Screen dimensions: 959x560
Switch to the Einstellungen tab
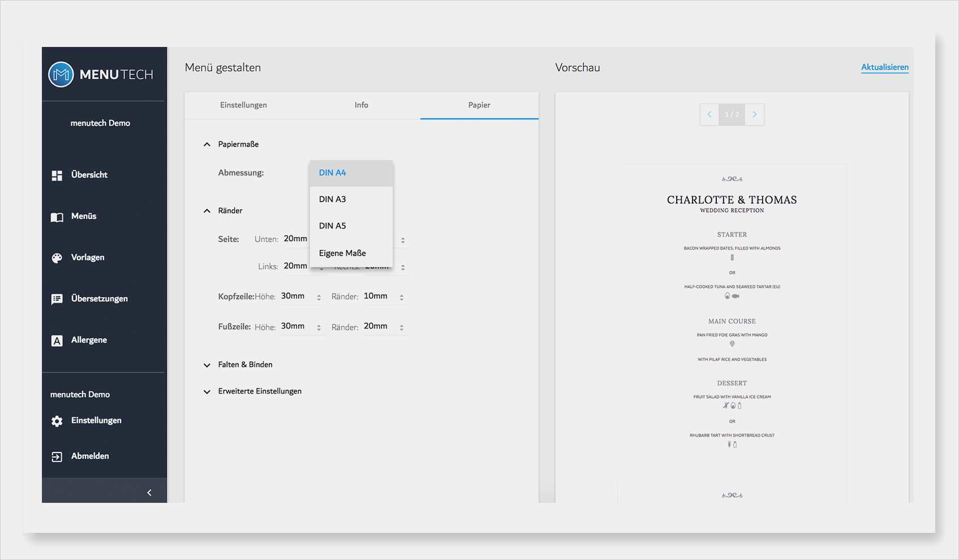click(243, 105)
